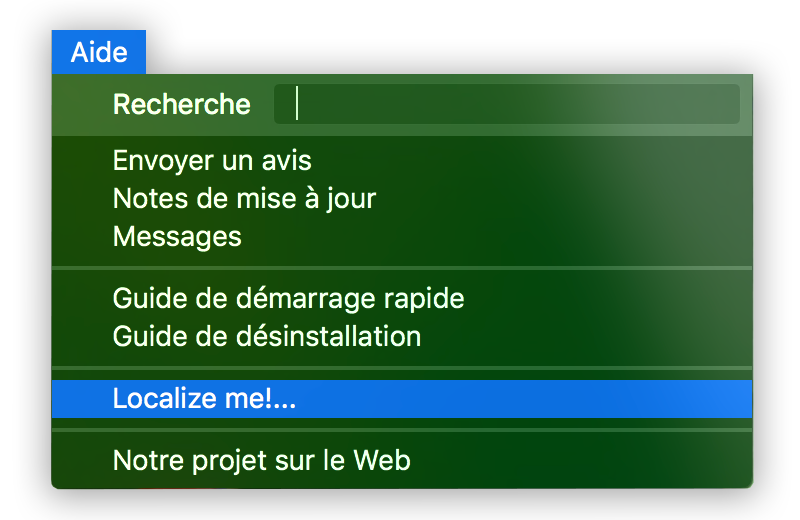
Task: View the update release notes entry
Action: click(x=244, y=198)
